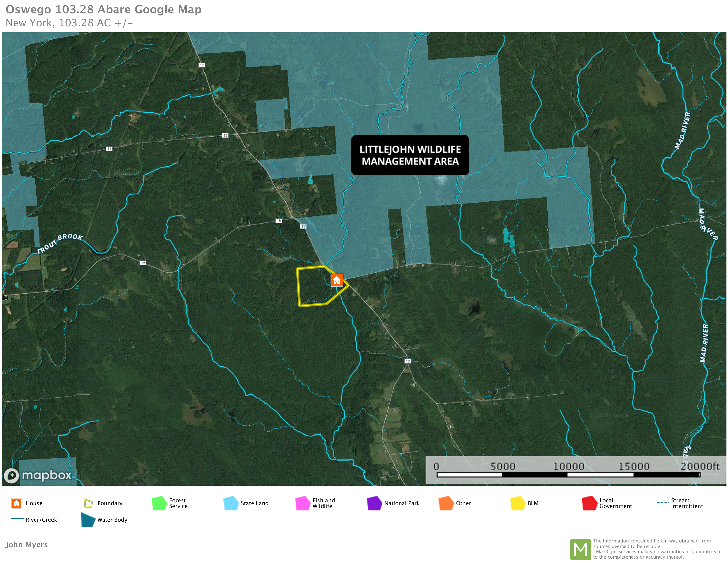Click the River/Creek legend line

tap(17, 519)
